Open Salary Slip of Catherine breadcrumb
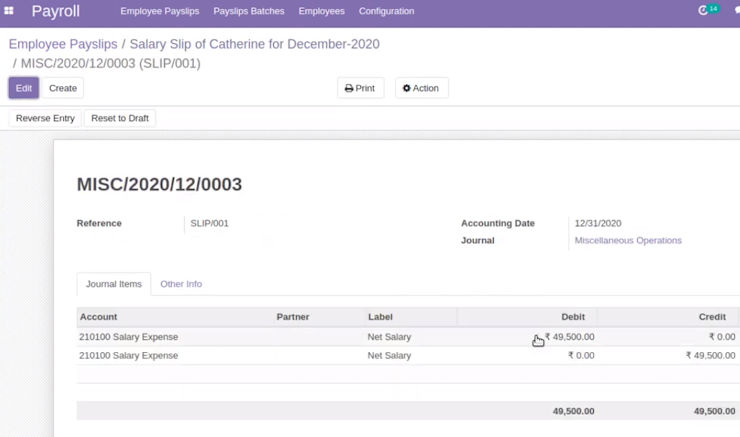 [x=254, y=44]
